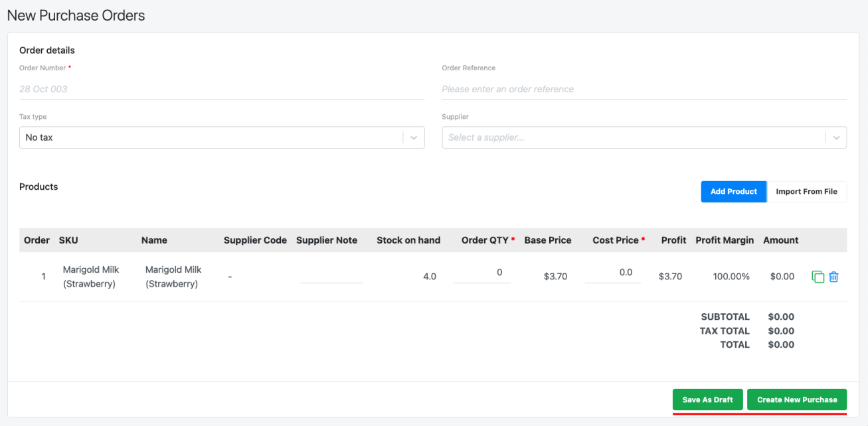Click the Profit Margin column header

(725, 240)
